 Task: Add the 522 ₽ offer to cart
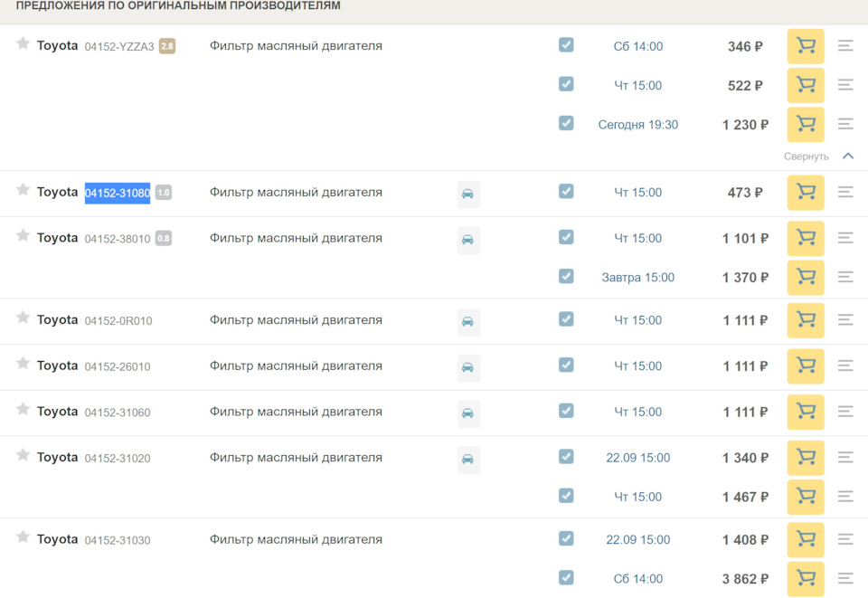tap(806, 85)
